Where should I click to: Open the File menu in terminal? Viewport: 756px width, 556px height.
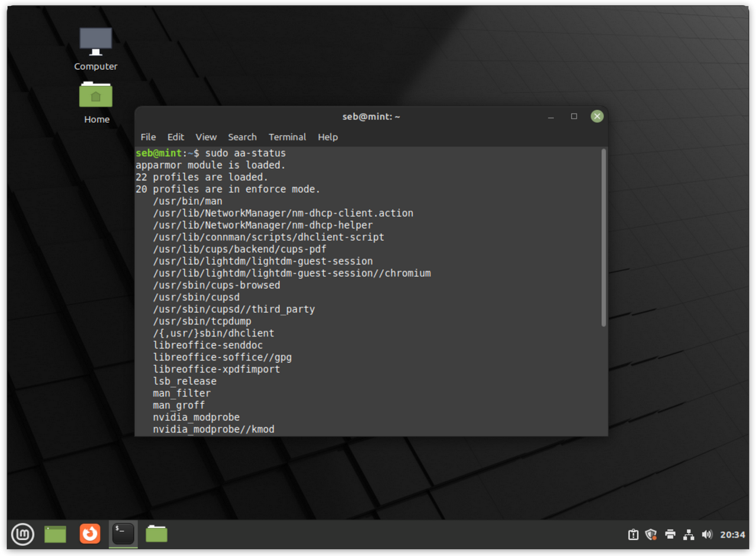coord(148,137)
